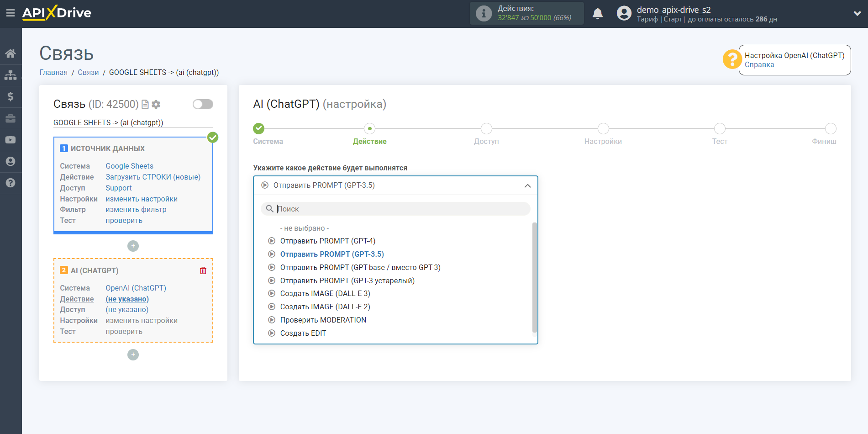The height and width of the screenshot is (434, 868).
Task: Open the YouTube video sidebar icon
Action: click(x=11, y=140)
